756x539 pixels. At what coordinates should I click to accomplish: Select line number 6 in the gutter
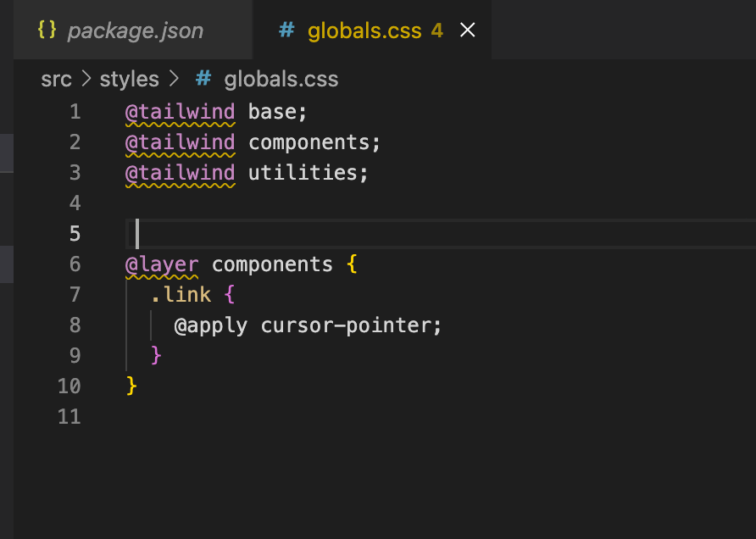(x=75, y=264)
